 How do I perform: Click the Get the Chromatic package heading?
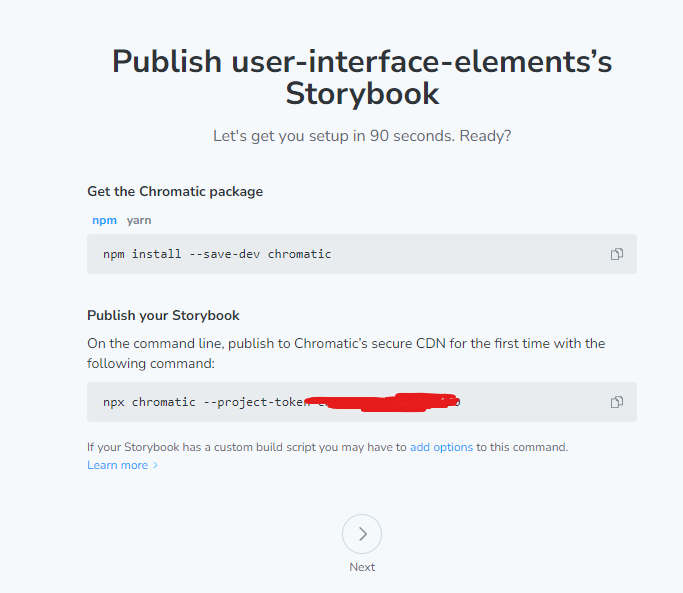coord(175,192)
